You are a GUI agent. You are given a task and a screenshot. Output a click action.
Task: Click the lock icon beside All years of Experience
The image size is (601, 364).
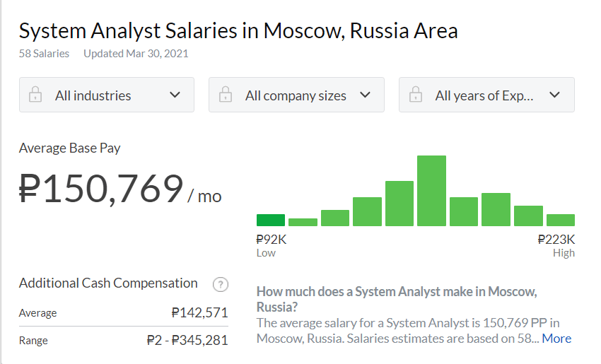(x=416, y=95)
